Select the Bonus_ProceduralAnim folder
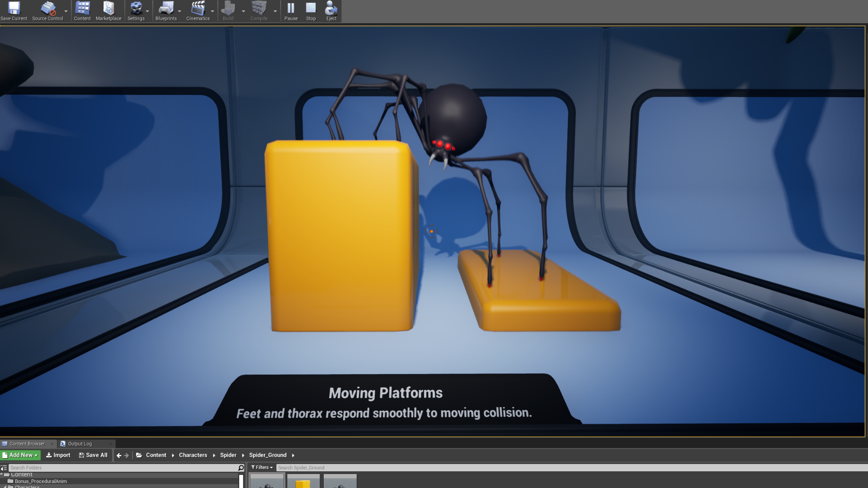The width and height of the screenshot is (868, 488). [x=41, y=481]
